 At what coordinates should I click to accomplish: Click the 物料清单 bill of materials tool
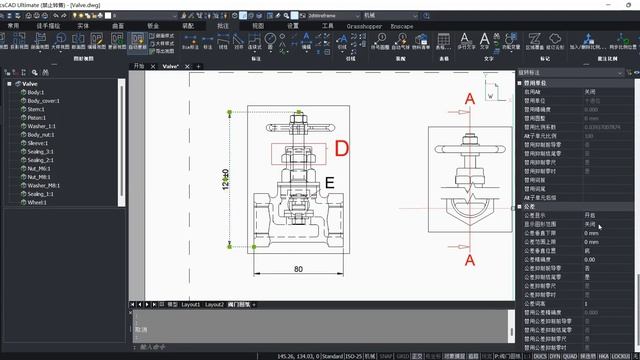click(x=421, y=41)
